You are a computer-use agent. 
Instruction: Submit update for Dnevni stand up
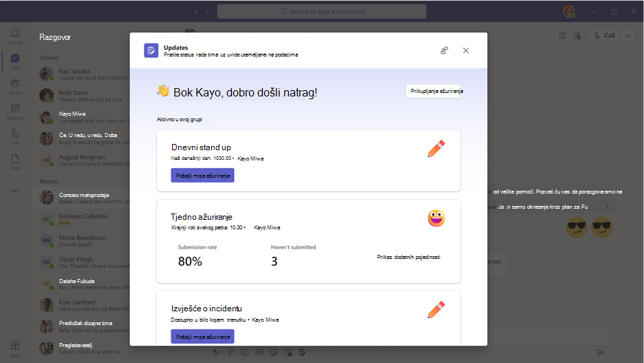click(202, 176)
